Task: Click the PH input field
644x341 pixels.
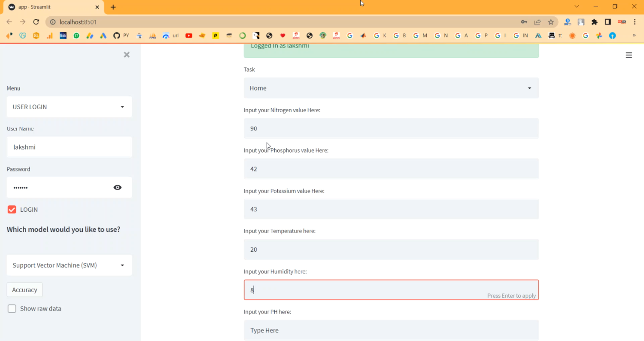Action: coord(391,330)
